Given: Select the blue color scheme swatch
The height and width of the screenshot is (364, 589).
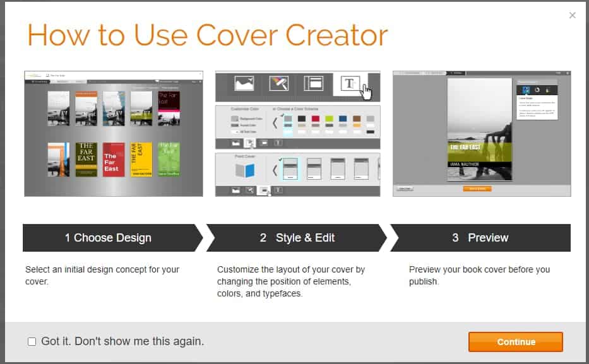Looking at the screenshot, I should point(343,119).
